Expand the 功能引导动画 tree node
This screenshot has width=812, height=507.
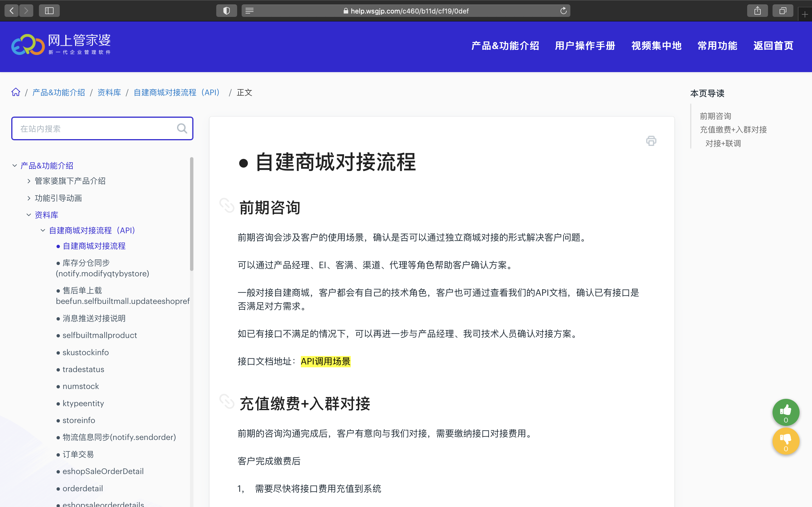click(29, 198)
